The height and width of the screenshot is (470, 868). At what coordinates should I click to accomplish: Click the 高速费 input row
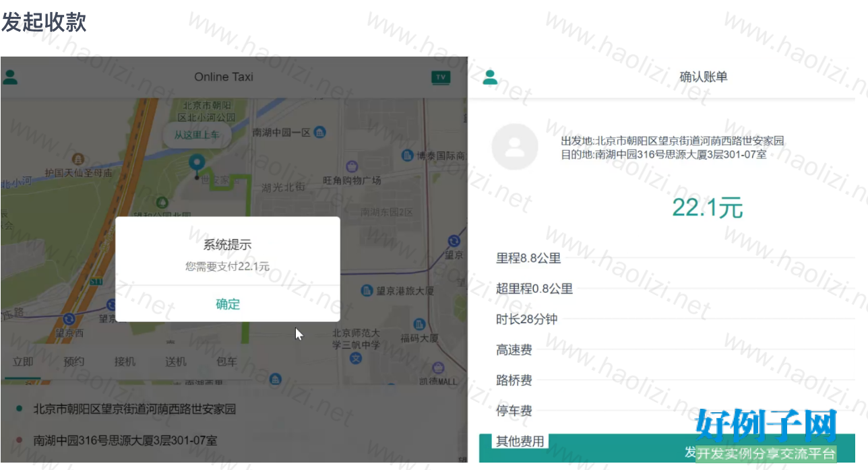tap(674, 349)
